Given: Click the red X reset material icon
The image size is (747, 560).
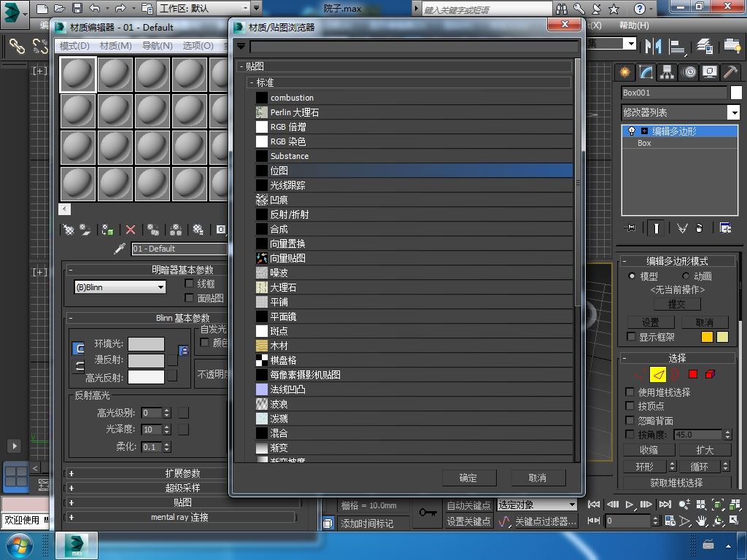Looking at the screenshot, I should point(130,230).
